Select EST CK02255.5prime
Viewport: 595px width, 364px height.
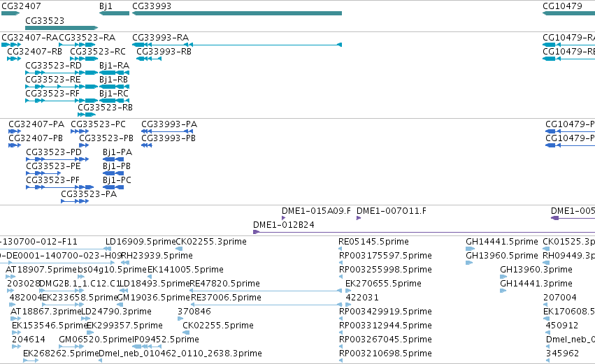[218, 326]
